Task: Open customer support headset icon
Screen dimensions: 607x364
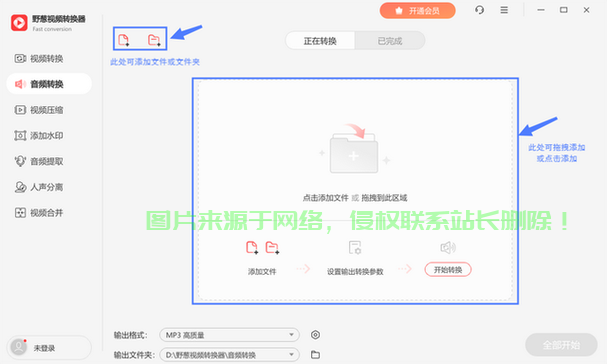Action: [479, 10]
